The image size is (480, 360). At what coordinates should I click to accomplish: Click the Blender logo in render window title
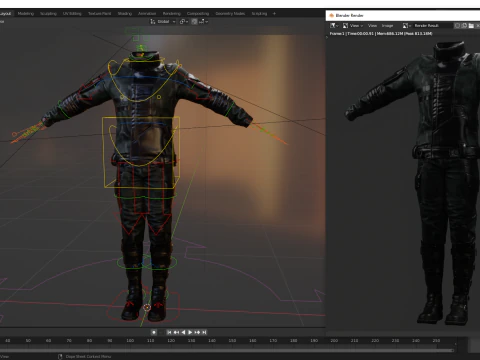coord(331,15)
